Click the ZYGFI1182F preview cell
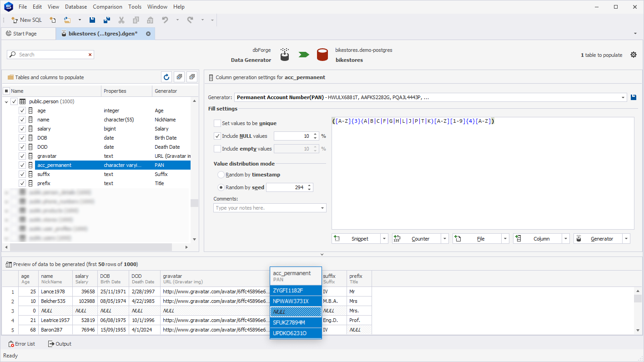 coord(296,290)
